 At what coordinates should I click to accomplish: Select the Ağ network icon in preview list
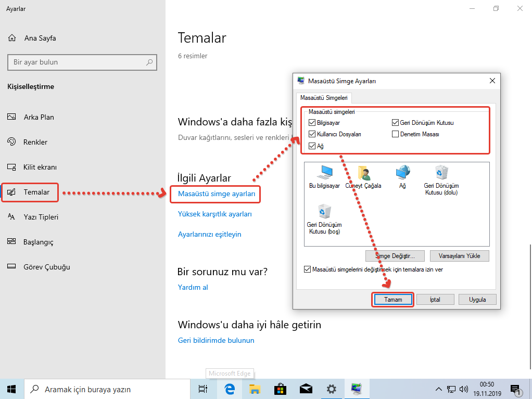point(403,176)
